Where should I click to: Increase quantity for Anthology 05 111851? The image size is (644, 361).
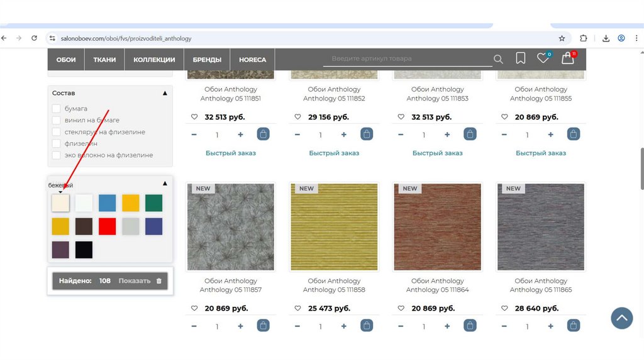(240, 135)
